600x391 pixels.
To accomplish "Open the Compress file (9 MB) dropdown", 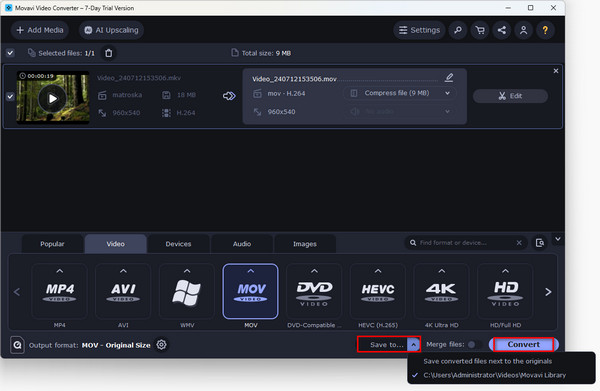I will point(400,93).
